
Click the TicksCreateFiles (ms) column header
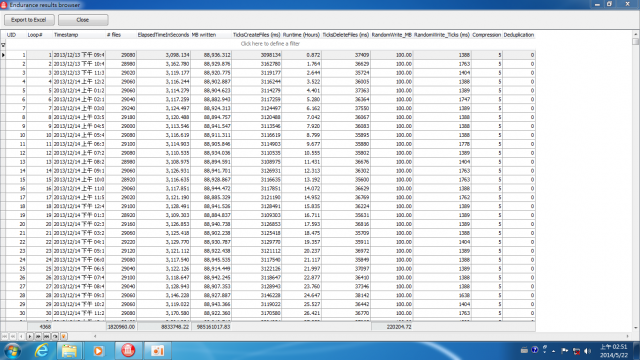pos(256,35)
